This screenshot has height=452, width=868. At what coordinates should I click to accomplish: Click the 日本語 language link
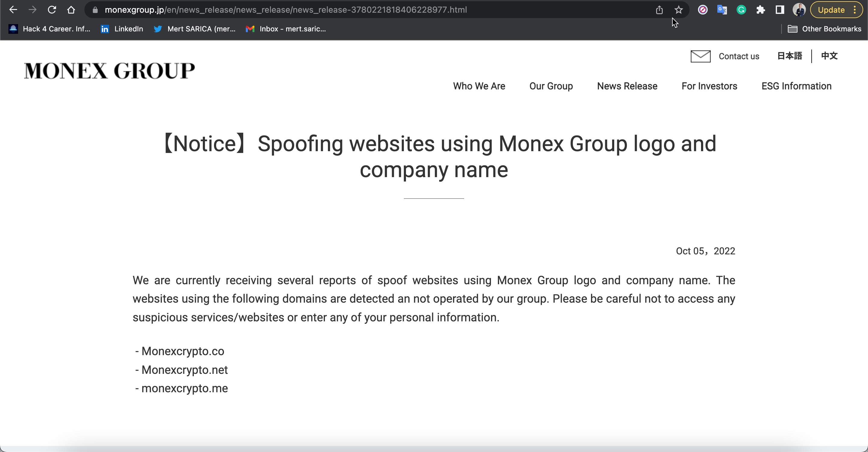[x=789, y=56]
